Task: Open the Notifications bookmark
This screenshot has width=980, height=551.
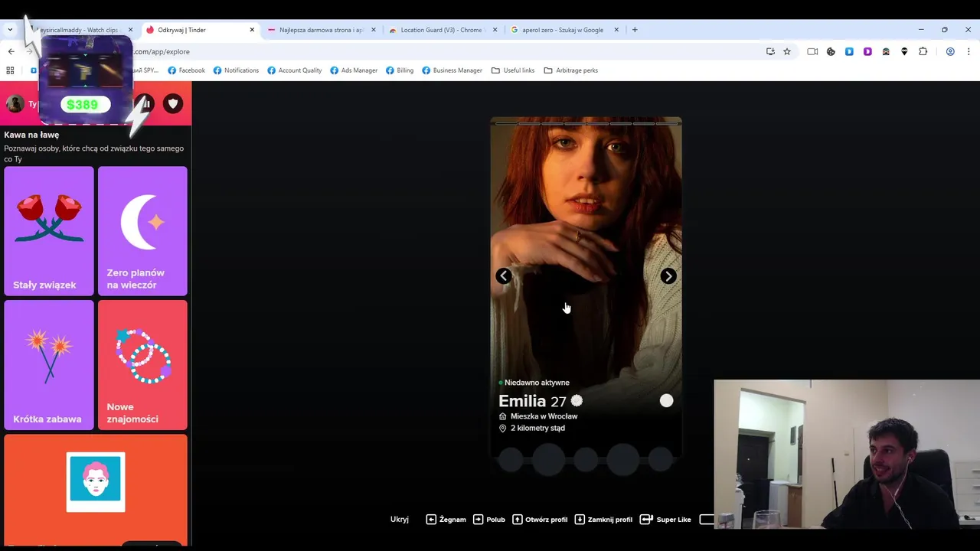Action: [236, 70]
